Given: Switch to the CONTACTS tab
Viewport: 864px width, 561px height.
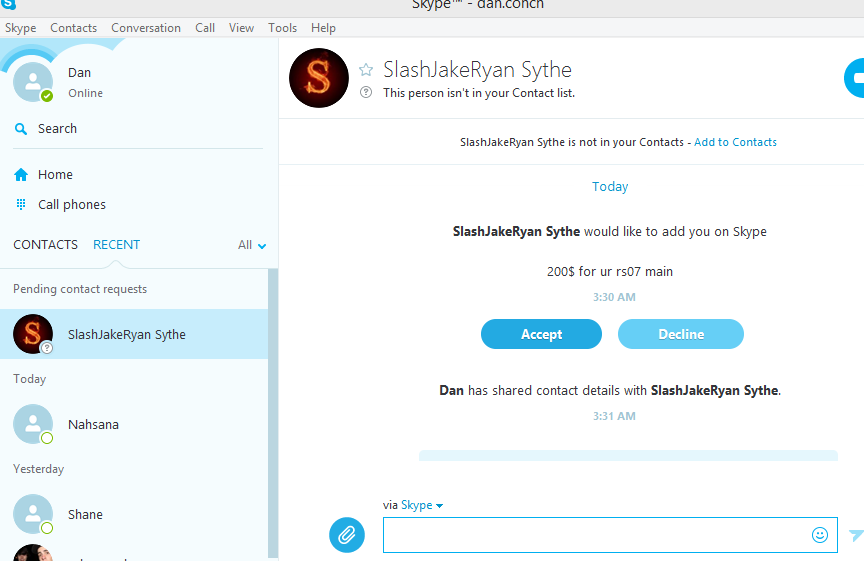Looking at the screenshot, I should (x=45, y=245).
